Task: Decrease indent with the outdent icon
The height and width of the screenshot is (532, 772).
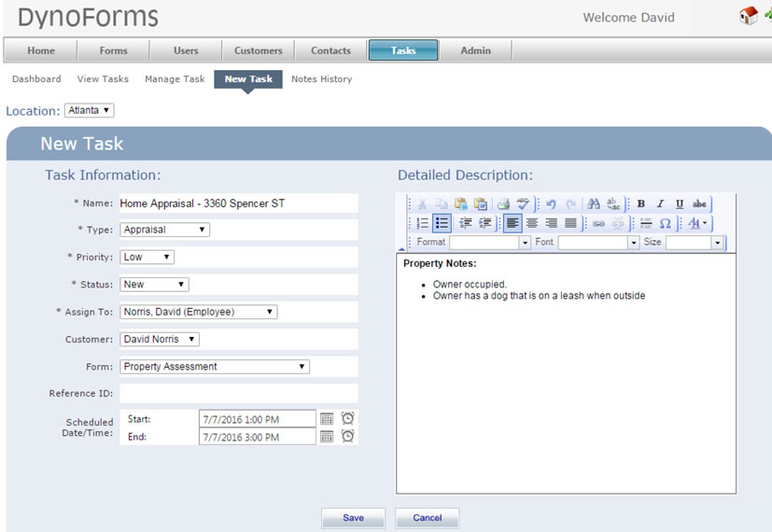Action: [465, 223]
